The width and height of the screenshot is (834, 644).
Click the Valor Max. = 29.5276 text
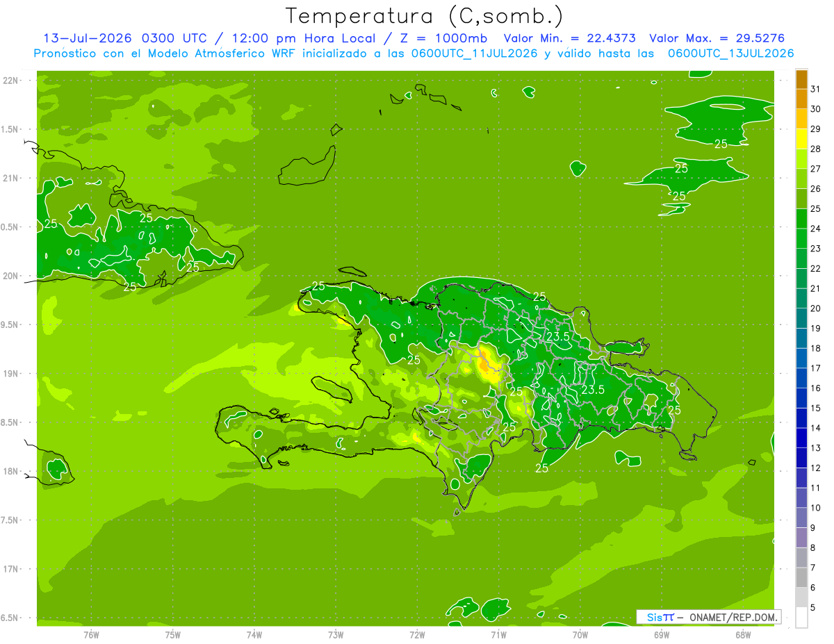point(717,38)
